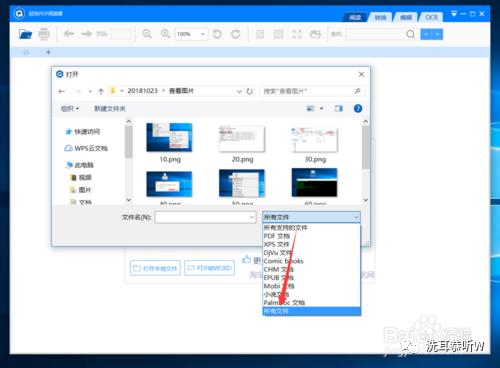The height and width of the screenshot is (368, 500).
Task: Select 快速访问 in navigation pane
Action: (x=83, y=132)
